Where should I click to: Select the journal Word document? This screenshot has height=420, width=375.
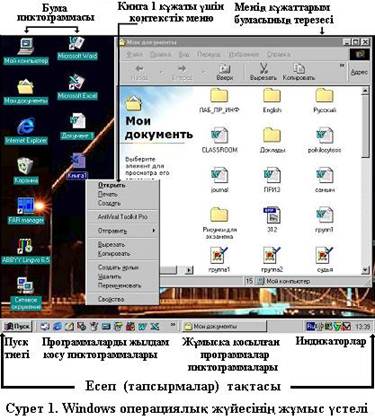pos(219,180)
